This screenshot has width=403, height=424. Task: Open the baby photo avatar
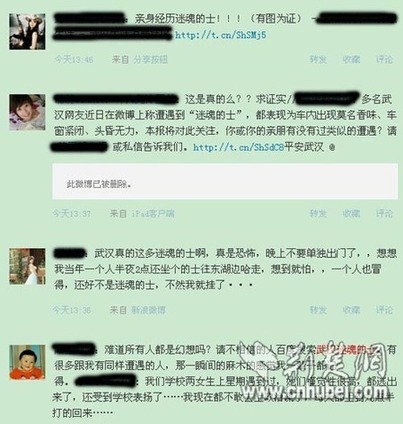click(x=27, y=362)
